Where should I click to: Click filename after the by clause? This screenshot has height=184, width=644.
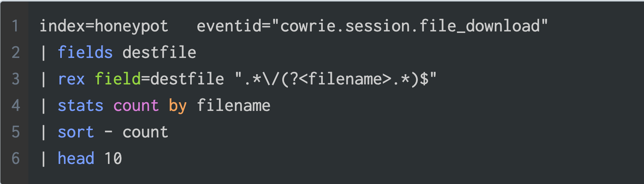233,106
